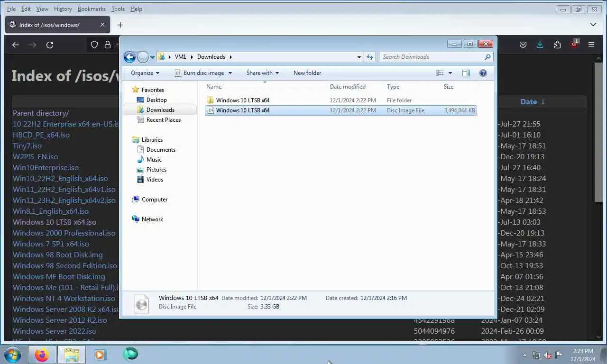Click the Refresh button beside address bar

(x=370, y=57)
